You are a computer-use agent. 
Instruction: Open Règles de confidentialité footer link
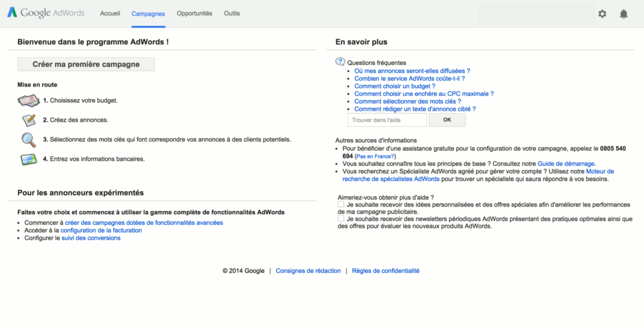click(x=386, y=271)
